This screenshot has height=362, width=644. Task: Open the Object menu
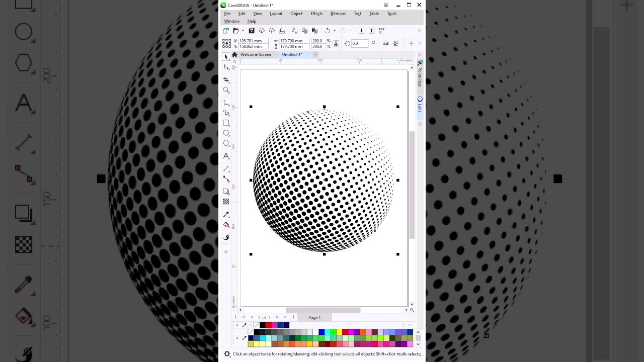[296, 14]
